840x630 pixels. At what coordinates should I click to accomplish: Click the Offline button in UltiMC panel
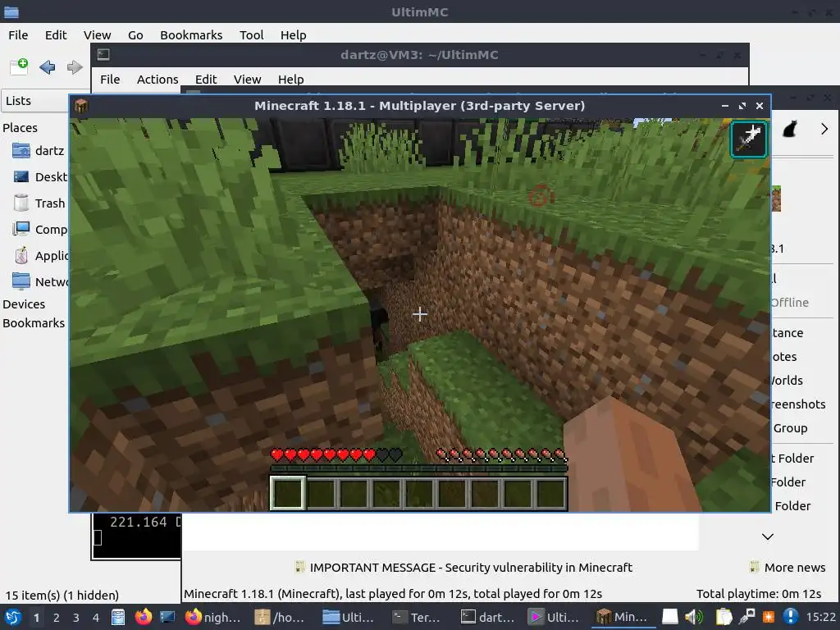click(x=790, y=303)
